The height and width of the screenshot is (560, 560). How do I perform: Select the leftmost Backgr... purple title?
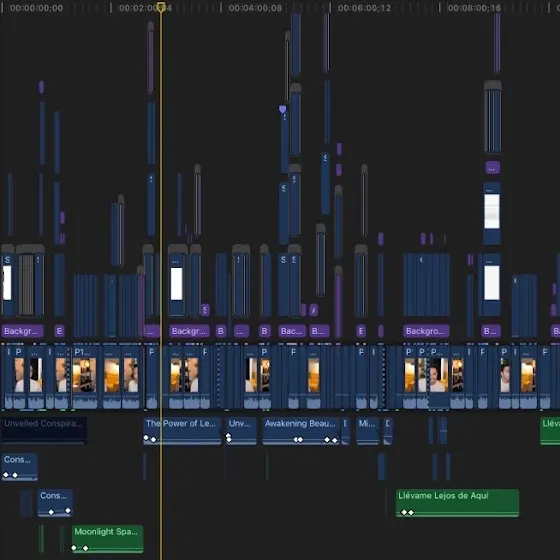(22, 331)
